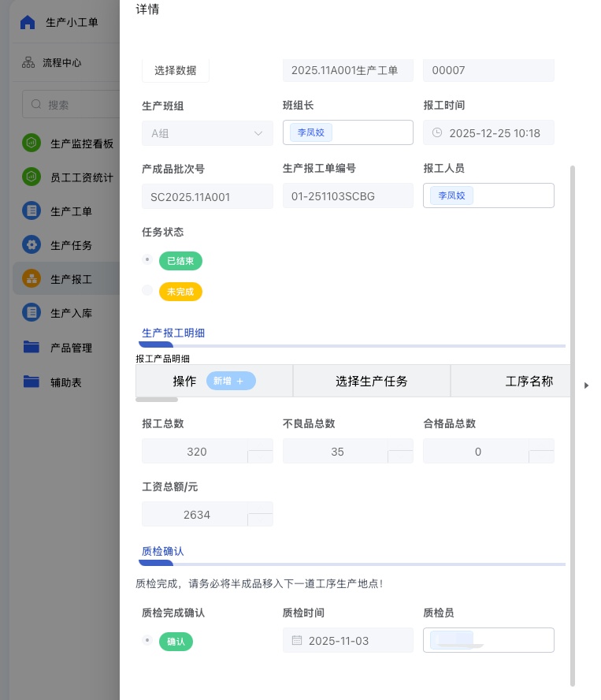The width and height of the screenshot is (601, 700).
Task: Open the 质检时间 date picker
Action: point(347,641)
